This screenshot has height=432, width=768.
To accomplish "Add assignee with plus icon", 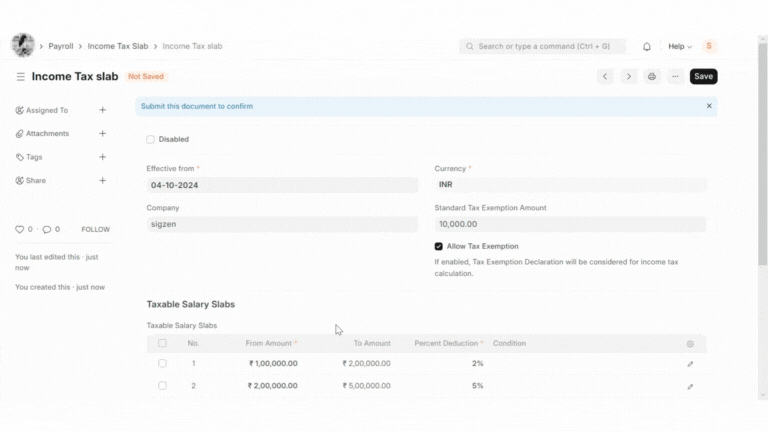I will point(102,110).
